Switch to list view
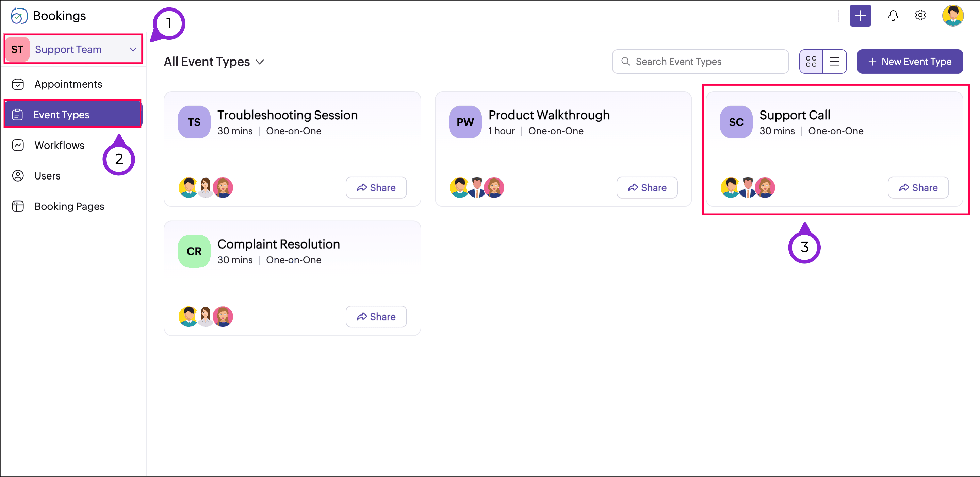The width and height of the screenshot is (980, 477). point(834,62)
